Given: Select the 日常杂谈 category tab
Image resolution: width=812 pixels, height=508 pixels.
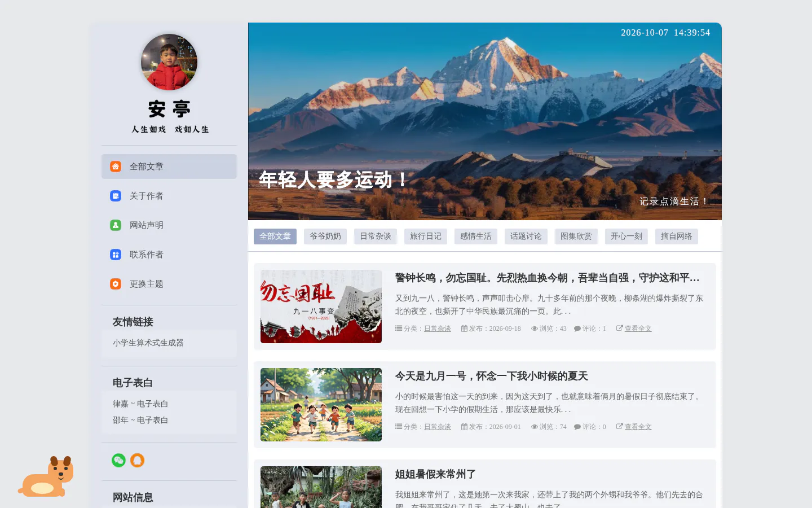Looking at the screenshot, I should click(376, 237).
